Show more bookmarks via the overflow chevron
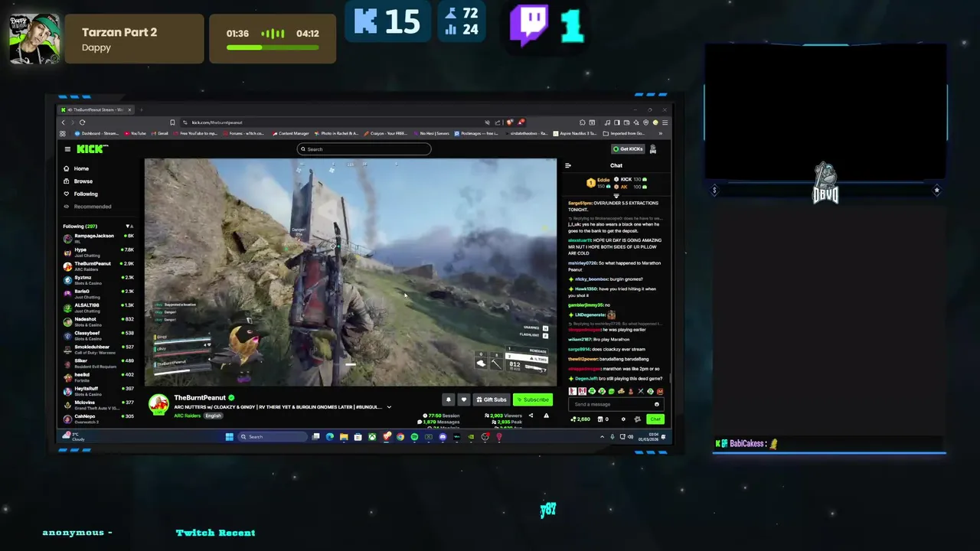The width and height of the screenshot is (980, 551). point(660,134)
